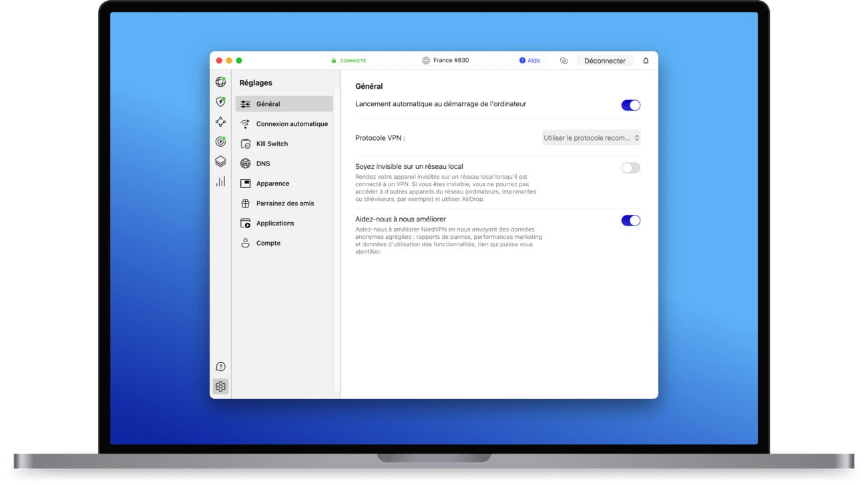Screen dimensions: 868x485
Task: Open the Connexion automatique settings section
Action: (292, 124)
